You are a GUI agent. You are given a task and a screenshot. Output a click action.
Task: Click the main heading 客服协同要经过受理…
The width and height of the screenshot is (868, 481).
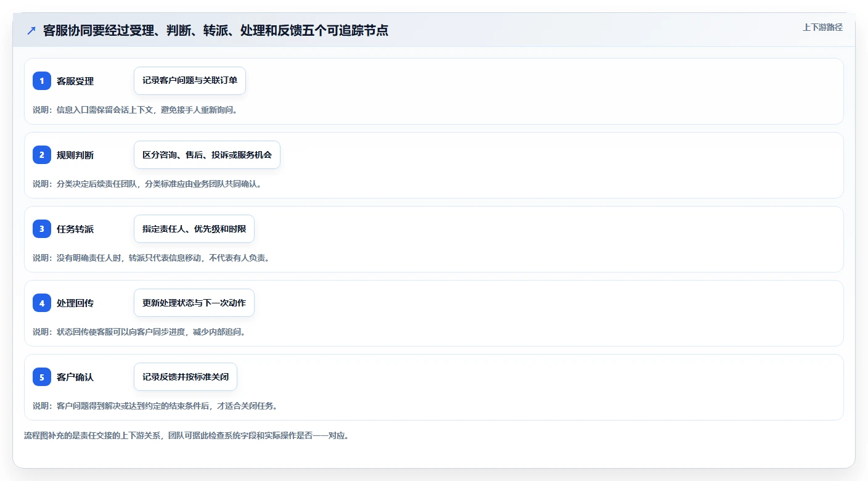(x=216, y=30)
